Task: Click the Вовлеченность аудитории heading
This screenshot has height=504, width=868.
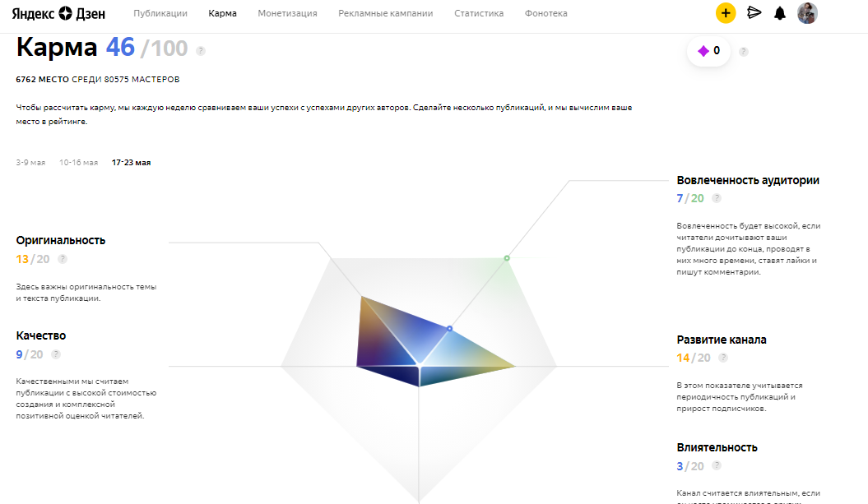Action: coord(748,180)
